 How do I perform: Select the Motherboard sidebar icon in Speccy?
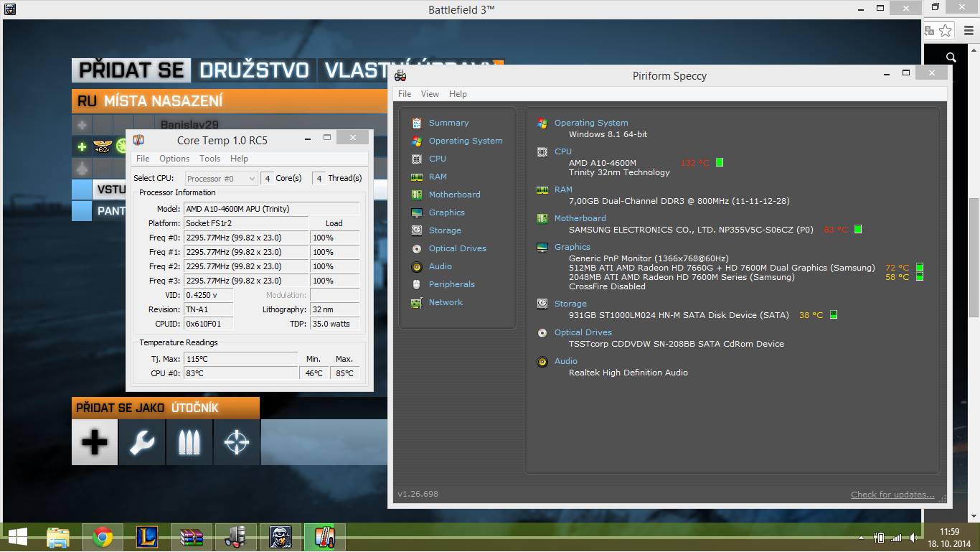click(416, 195)
